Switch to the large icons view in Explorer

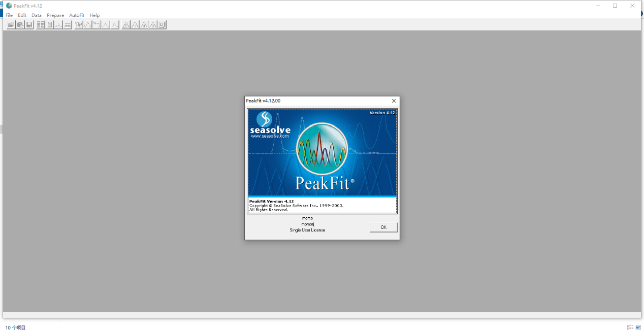coord(638,327)
